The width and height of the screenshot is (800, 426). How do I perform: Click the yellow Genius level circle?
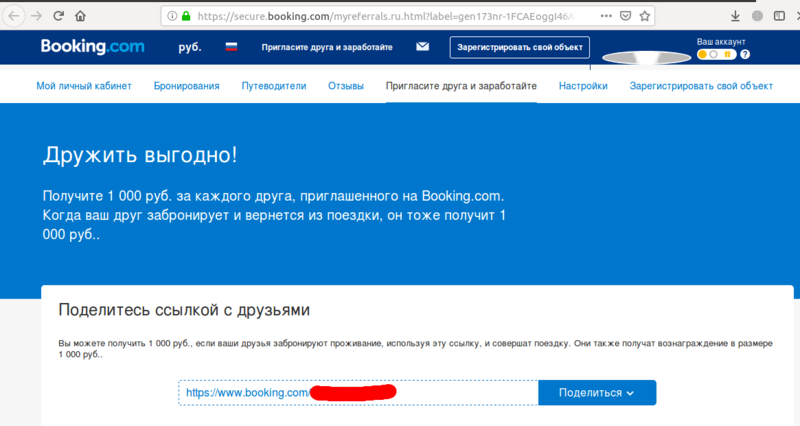click(703, 54)
